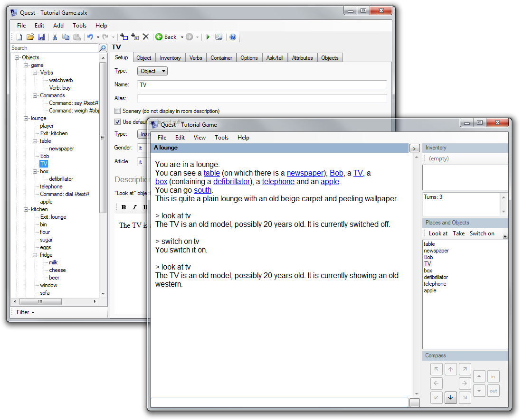Viewport: 523px width, 420px height.
Task: Click the New file icon in editor toolbar
Action: pyautogui.click(x=19, y=37)
